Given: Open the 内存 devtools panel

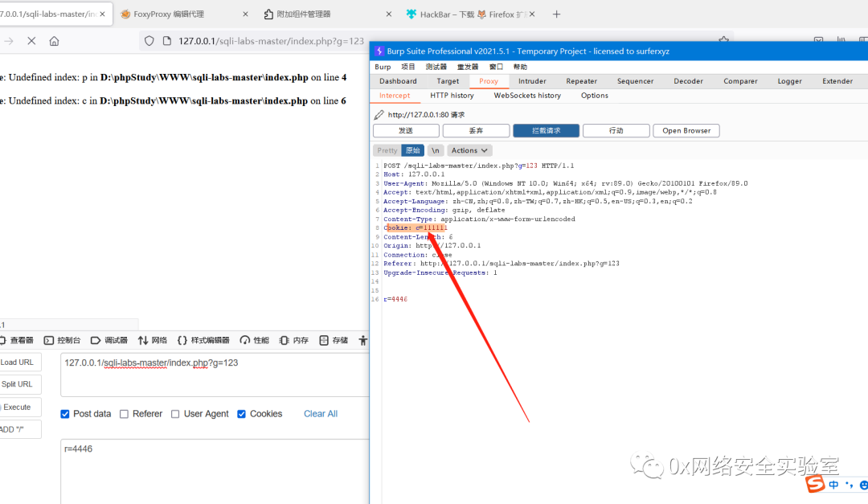Looking at the screenshot, I should 294,340.
